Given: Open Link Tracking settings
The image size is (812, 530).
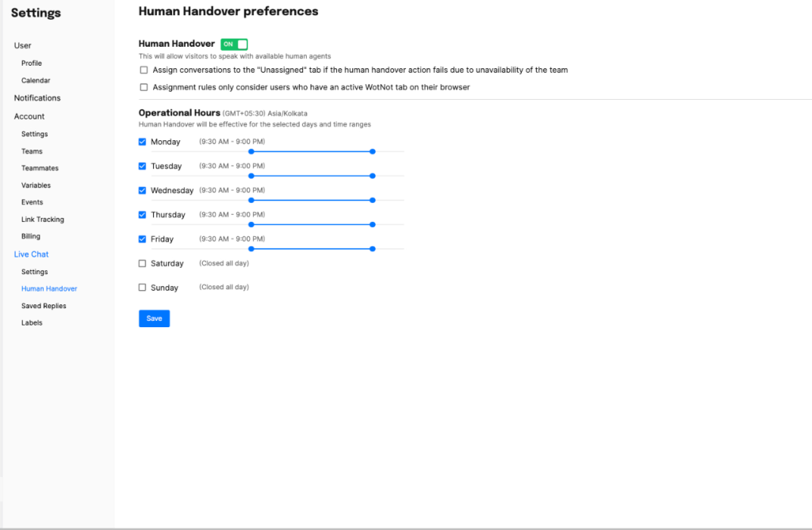Looking at the screenshot, I should coord(43,219).
